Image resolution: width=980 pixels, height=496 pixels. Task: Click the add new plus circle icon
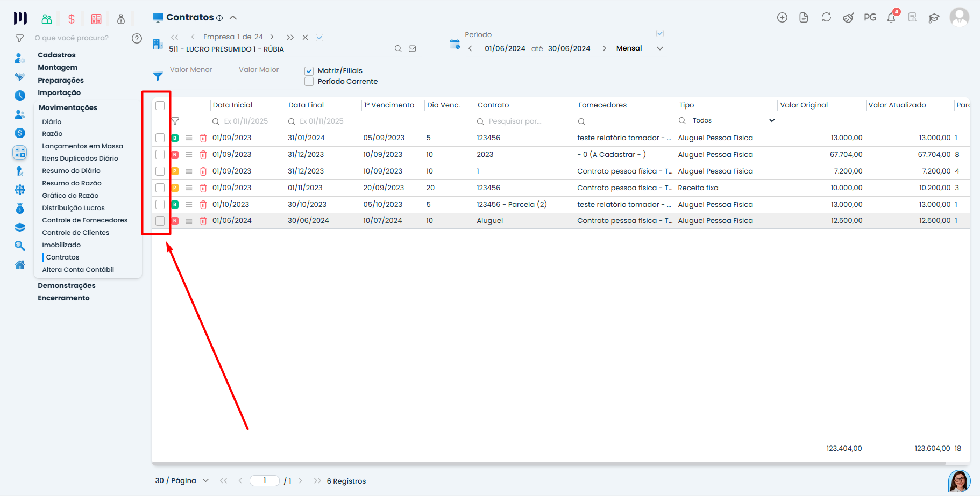click(782, 18)
